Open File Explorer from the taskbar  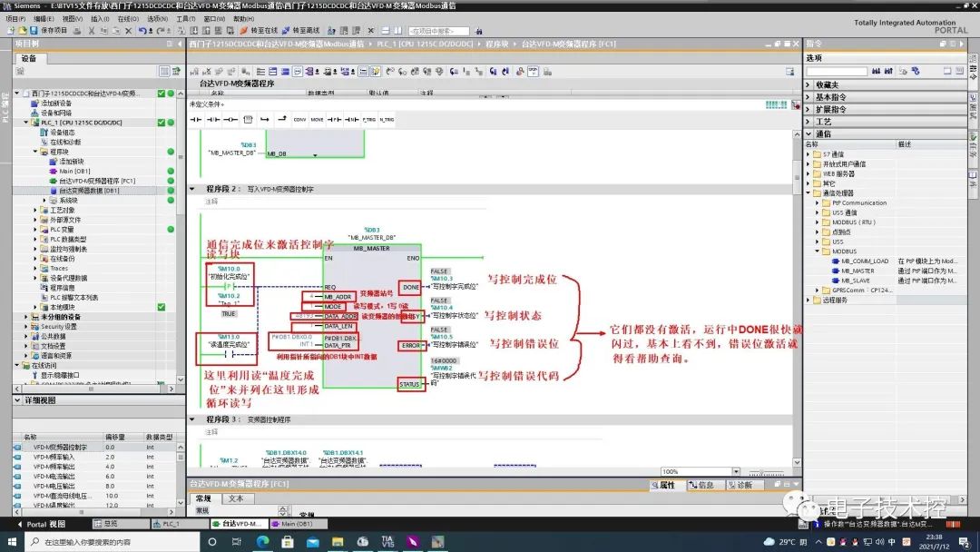point(338,541)
